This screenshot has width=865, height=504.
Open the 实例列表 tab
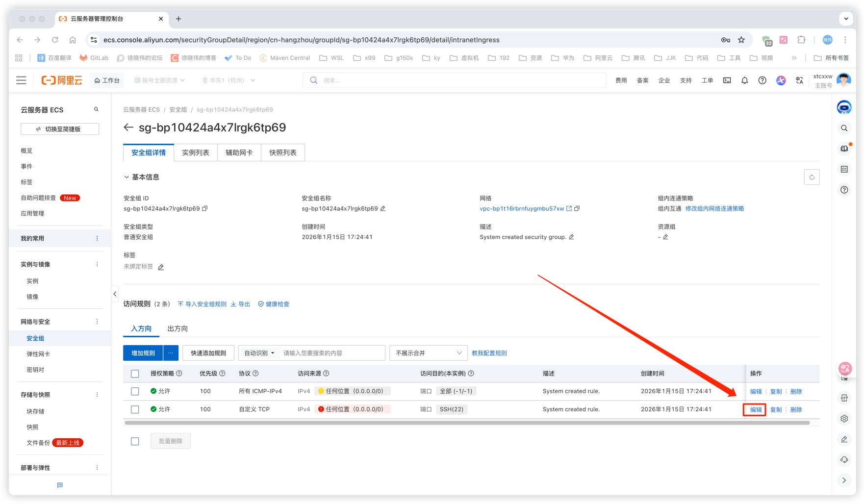pos(195,152)
